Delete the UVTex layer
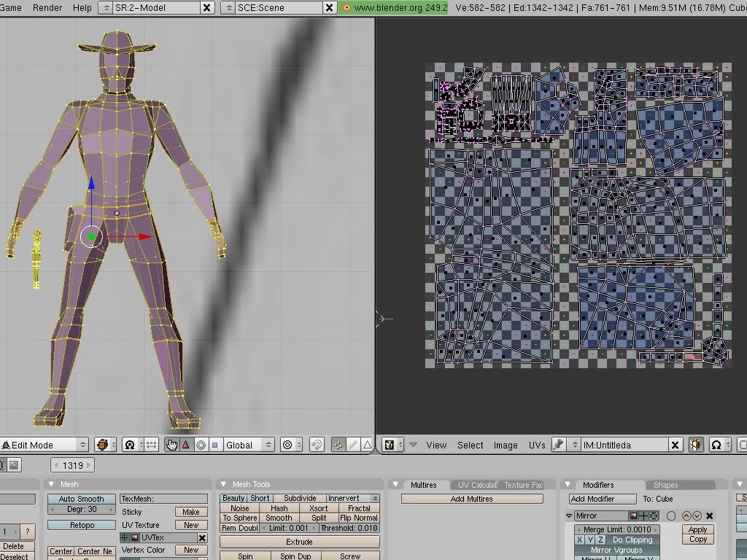The width and height of the screenshot is (747, 560). 202,537
